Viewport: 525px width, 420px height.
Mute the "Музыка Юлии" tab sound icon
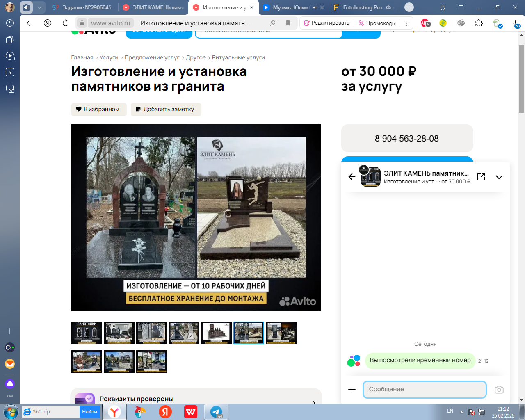point(315,7)
